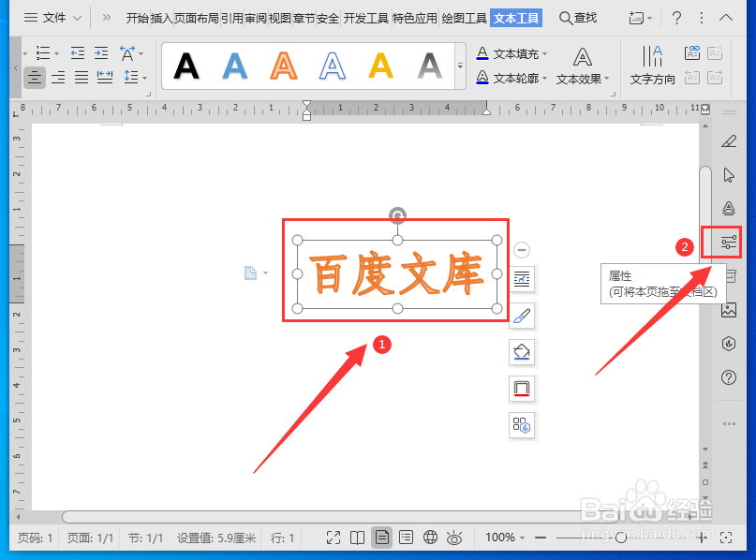The height and width of the screenshot is (560, 756).
Task: Collapse the ribbon with the up chevron
Action: coord(726,18)
